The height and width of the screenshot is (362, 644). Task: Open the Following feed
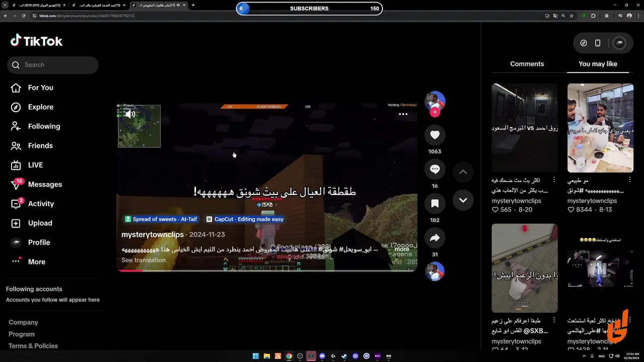point(35,126)
